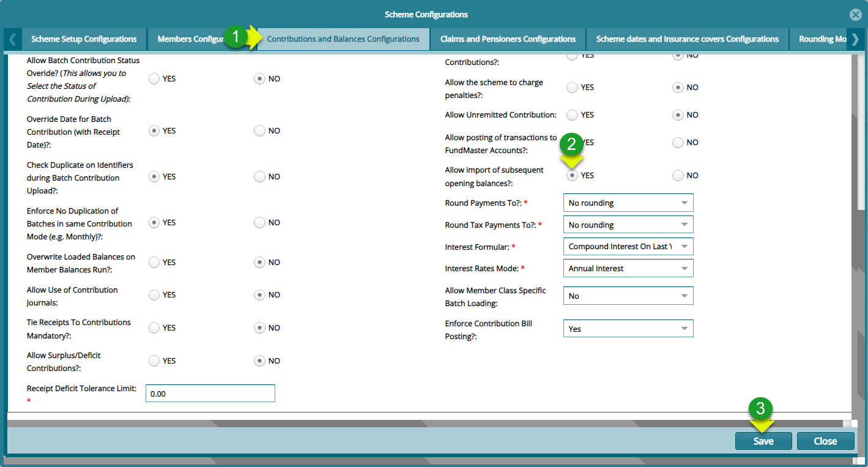Click the Receipt Deficit Tolerance Limit input field
Screen dimensions: 868x467
coord(210,393)
